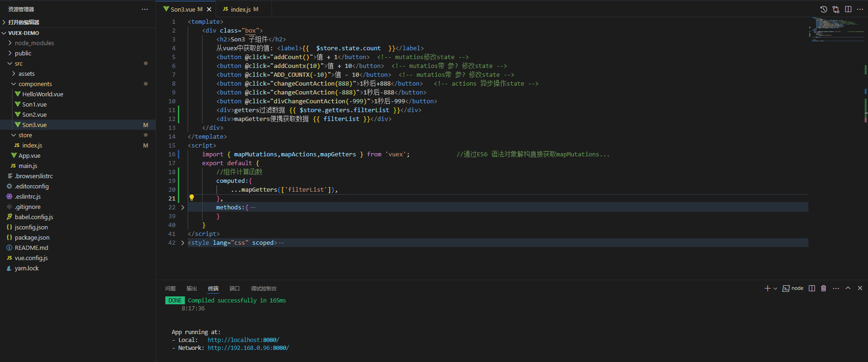The height and width of the screenshot is (362, 868).
Task: Open README.md file
Action: [x=78, y=248]
